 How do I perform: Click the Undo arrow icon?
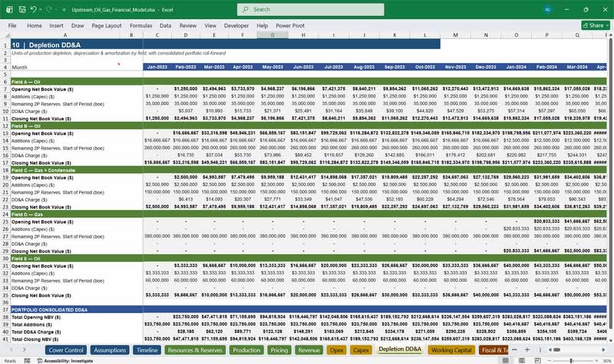pyautogui.click(x=34, y=9)
